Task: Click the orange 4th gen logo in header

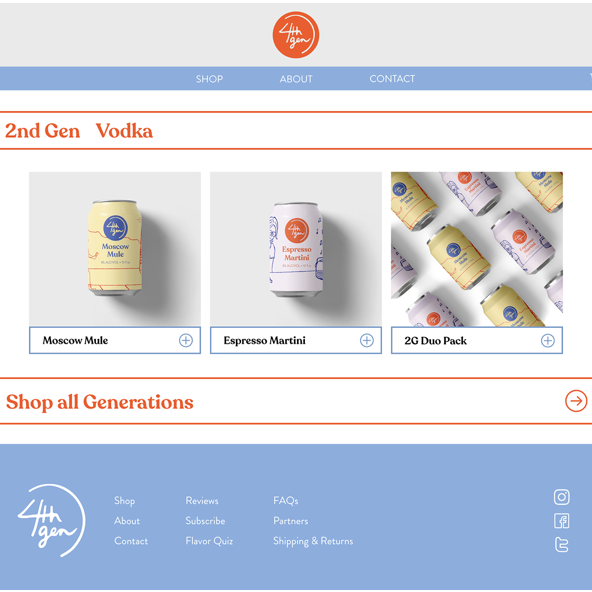Action: (296, 35)
